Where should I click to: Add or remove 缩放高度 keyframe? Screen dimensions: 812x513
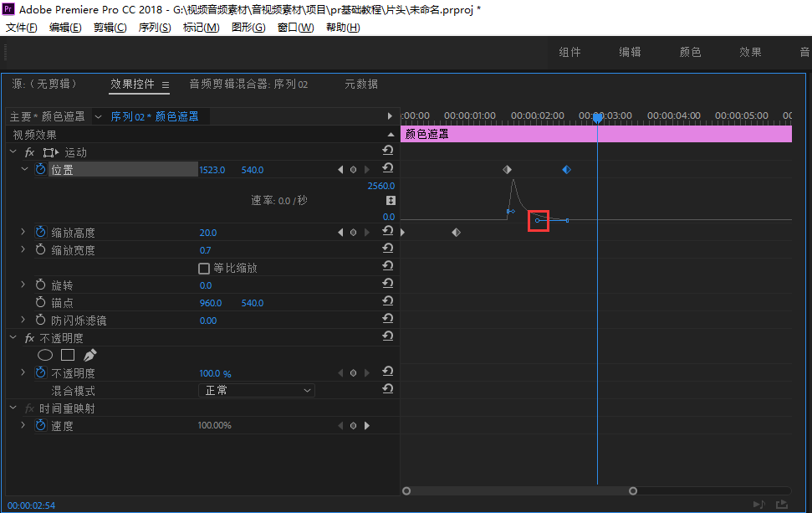pyautogui.click(x=353, y=232)
